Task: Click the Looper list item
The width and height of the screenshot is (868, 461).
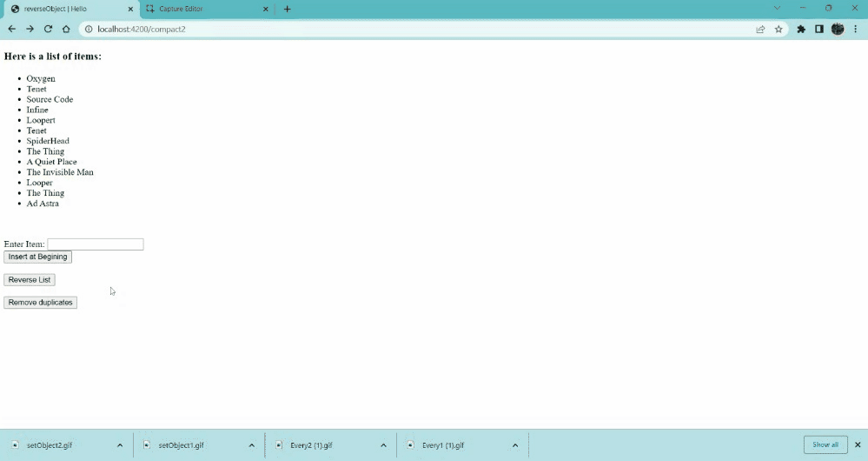Action: tap(39, 183)
